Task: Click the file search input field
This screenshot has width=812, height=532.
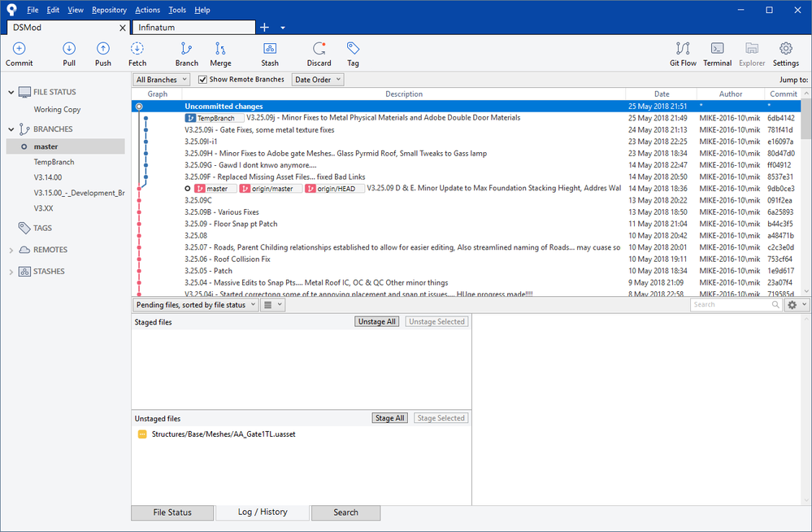Action: tap(729, 305)
